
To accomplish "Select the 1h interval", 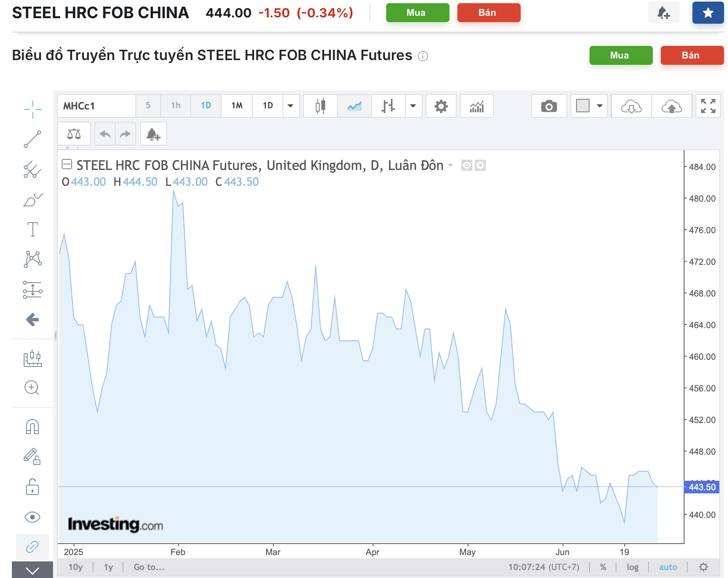I will tap(176, 106).
